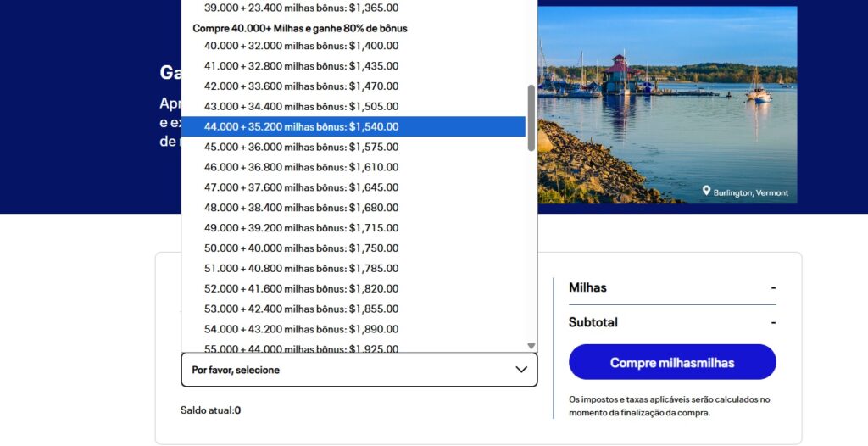Click the scroll down arrow in list

[x=531, y=346]
